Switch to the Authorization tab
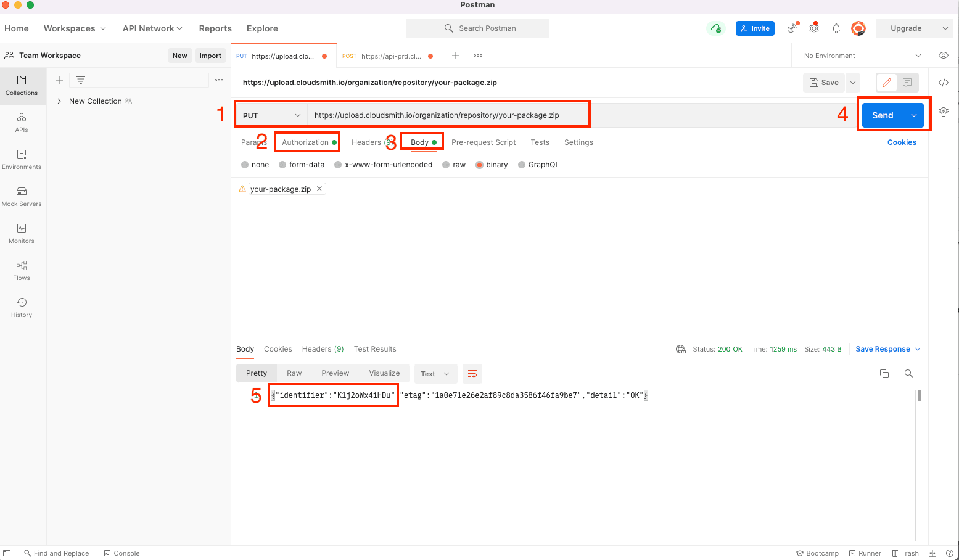 click(305, 142)
